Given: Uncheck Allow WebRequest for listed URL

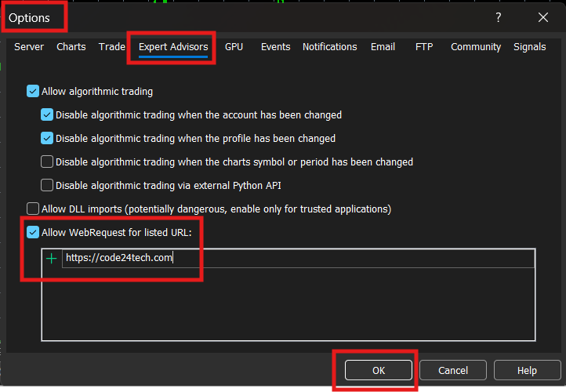Looking at the screenshot, I should point(33,232).
